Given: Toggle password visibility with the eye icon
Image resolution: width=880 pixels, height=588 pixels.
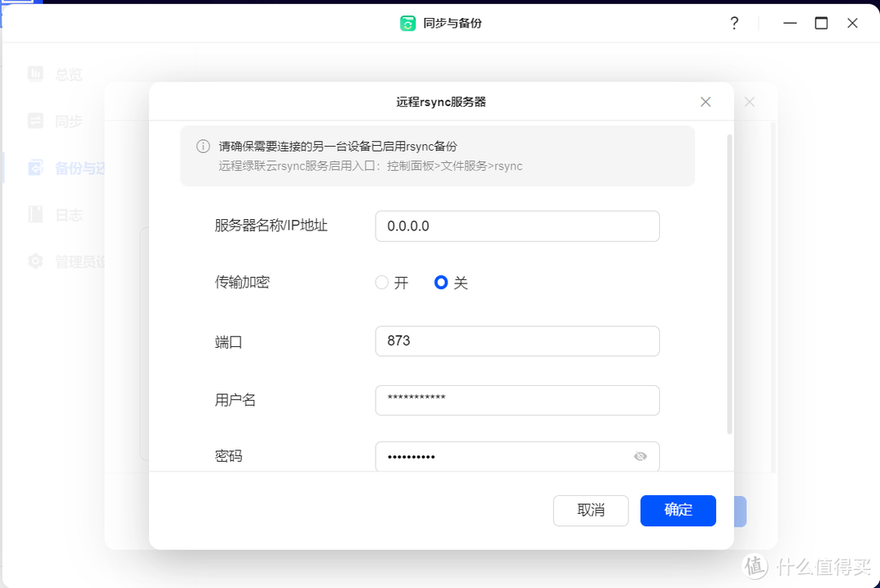Looking at the screenshot, I should pos(640,456).
